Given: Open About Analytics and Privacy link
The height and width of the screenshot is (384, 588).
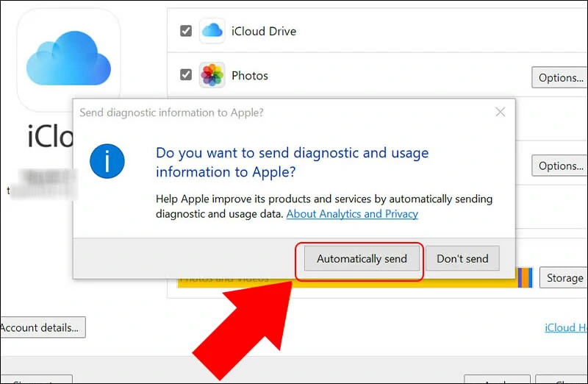Looking at the screenshot, I should (x=352, y=214).
